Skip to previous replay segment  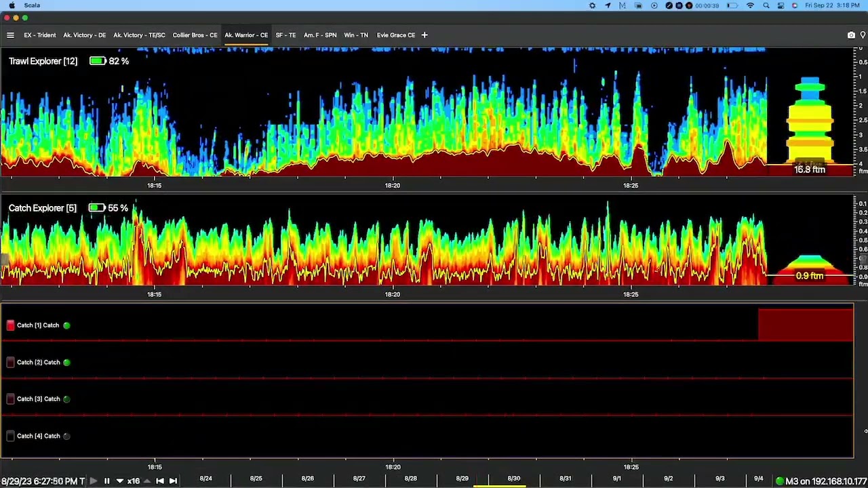point(159,481)
